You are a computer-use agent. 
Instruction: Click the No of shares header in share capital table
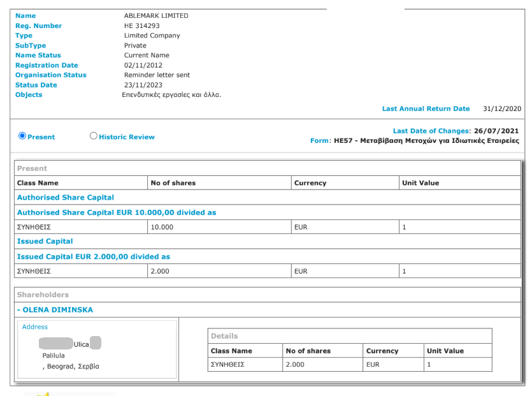click(173, 183)
